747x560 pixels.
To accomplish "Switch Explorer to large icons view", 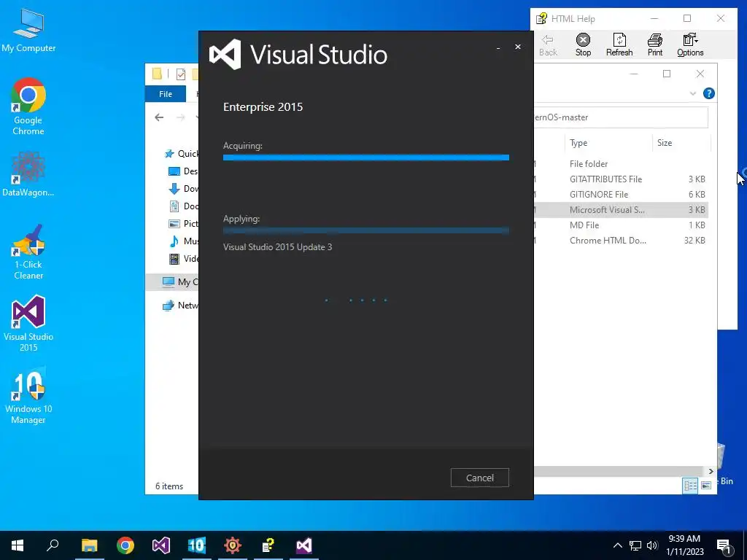I will (x=706, y=485).
